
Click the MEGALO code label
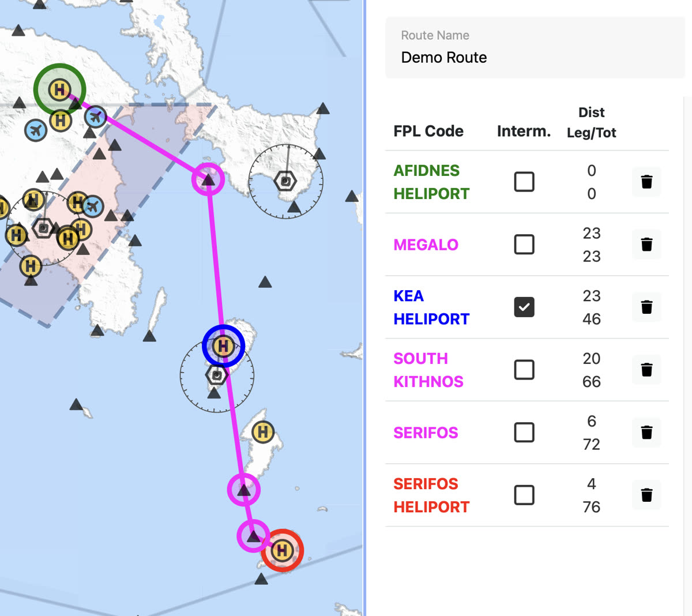426,245
